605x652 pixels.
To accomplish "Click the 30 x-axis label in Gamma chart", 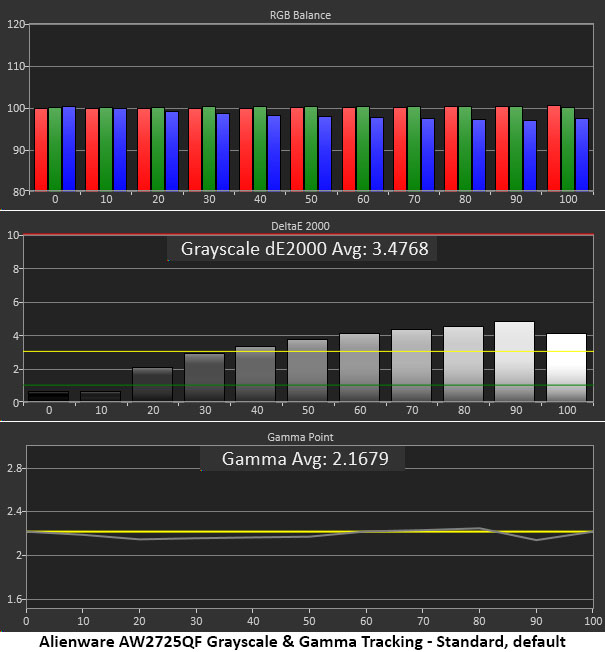I will [196, 621].
